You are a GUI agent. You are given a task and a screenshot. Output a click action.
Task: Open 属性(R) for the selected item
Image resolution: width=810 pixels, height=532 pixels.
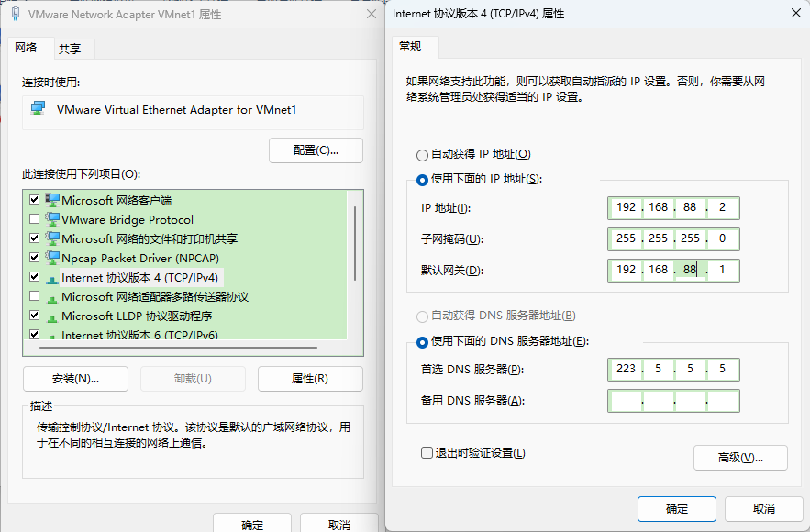pyautogui.click(x=310, y=379)
